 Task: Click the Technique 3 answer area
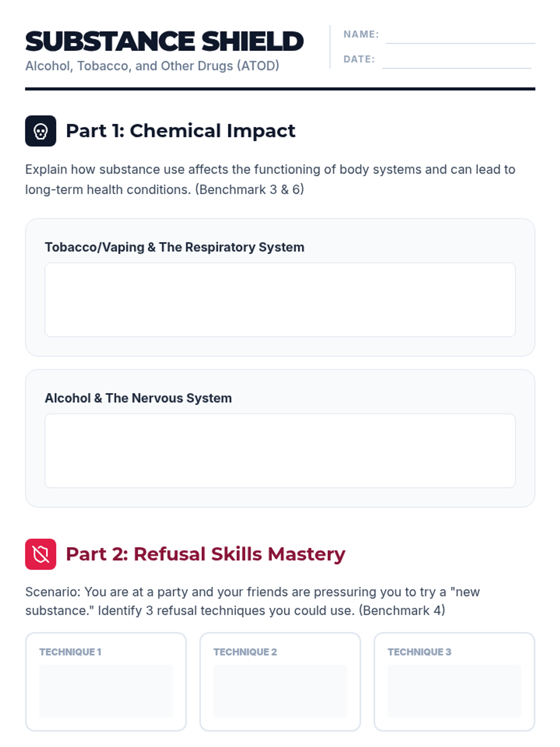[x=454, y=691]
